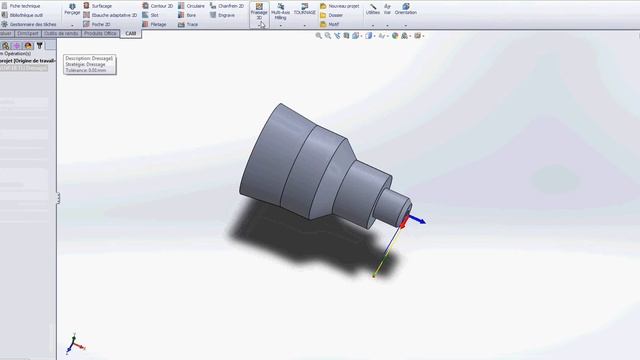Click the Operation(s) tree header

16,53
